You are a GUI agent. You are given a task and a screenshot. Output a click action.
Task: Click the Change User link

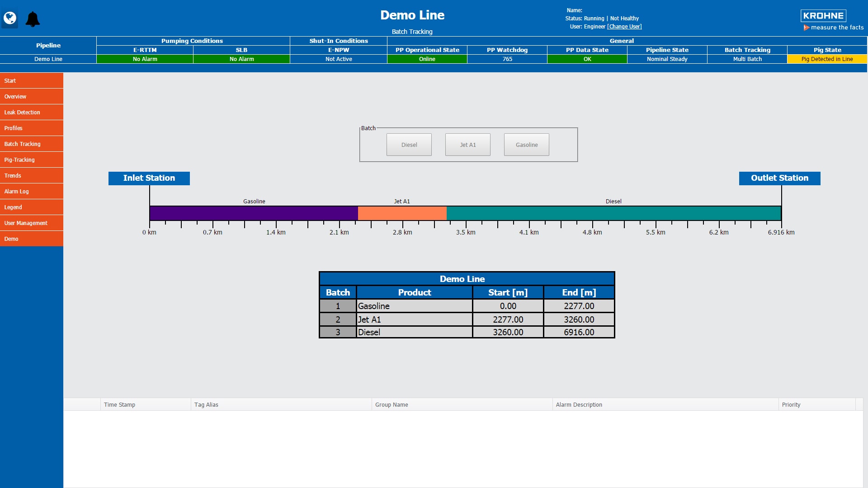[624, 27]
